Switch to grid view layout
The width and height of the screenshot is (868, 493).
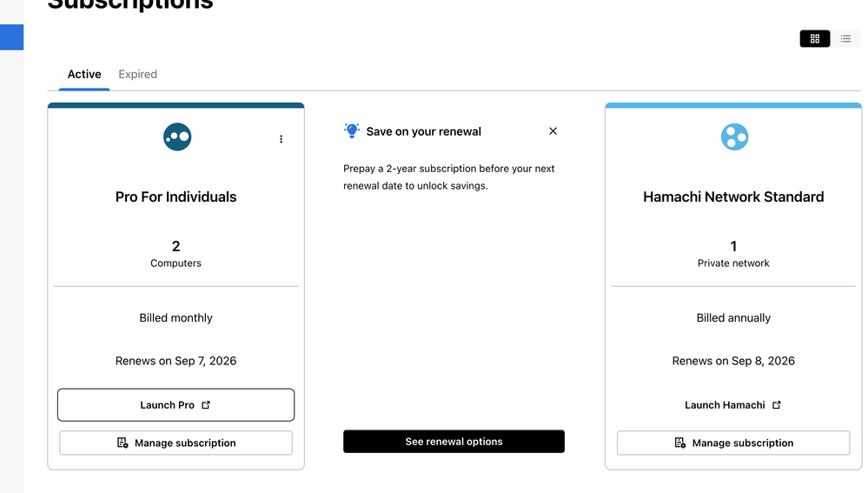(814, 39)
